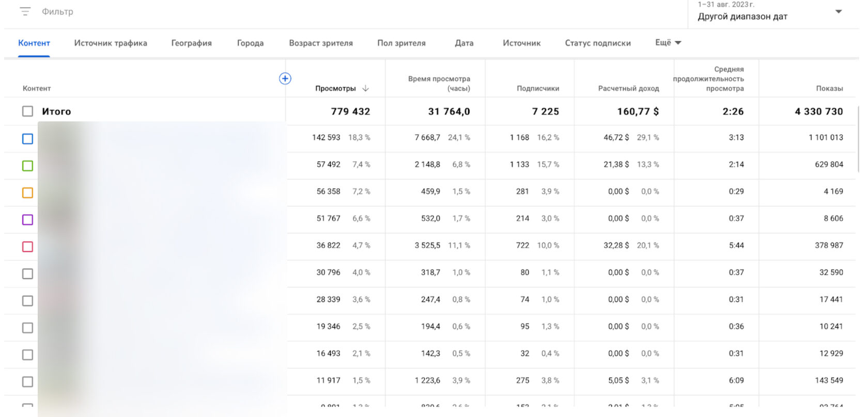Open the Пол зрителя tab

401,43
